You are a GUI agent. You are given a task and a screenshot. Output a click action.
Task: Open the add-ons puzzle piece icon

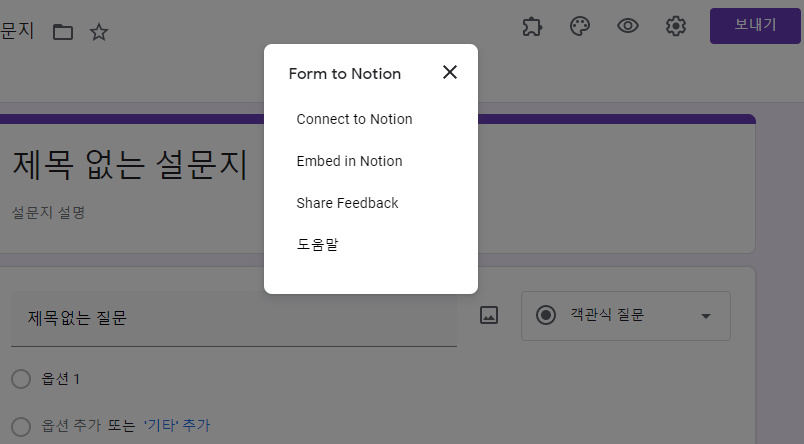(532, 26)
